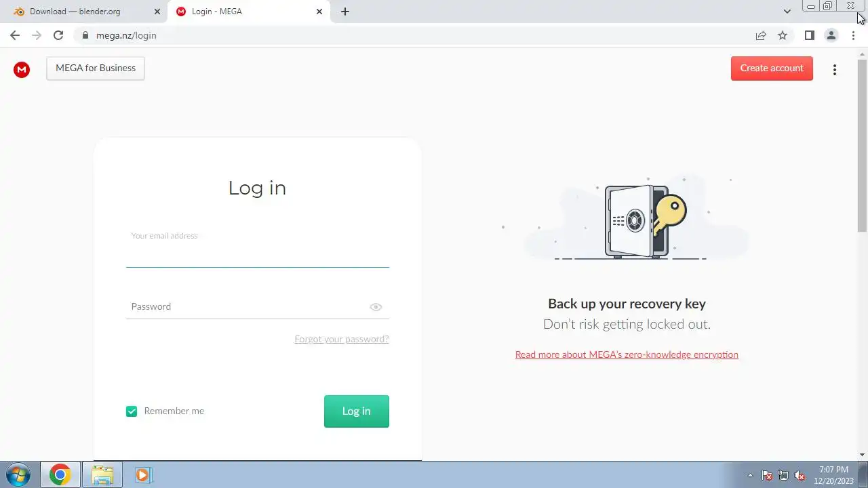Show hidden system tray icons

(750, 475)
